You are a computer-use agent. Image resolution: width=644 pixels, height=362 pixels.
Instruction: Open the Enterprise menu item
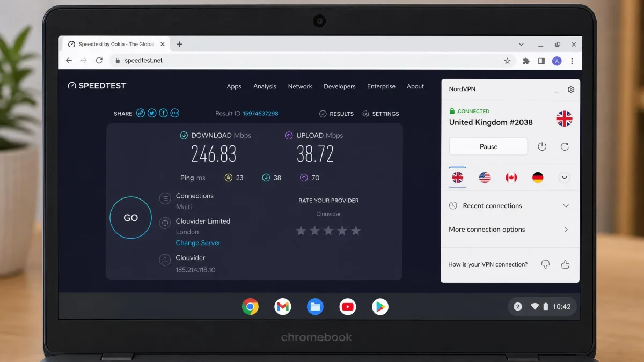point(381,86)
